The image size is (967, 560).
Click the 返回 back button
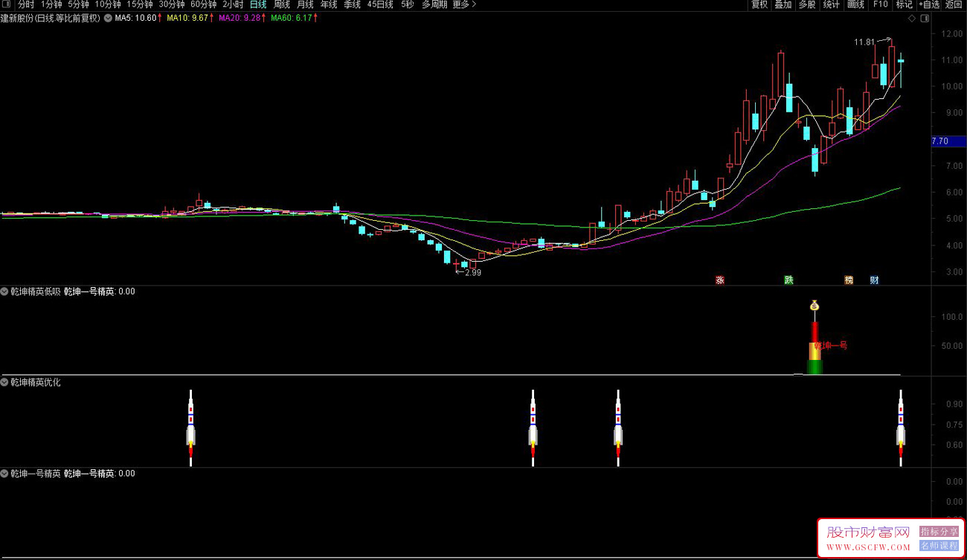click(954, 4)
